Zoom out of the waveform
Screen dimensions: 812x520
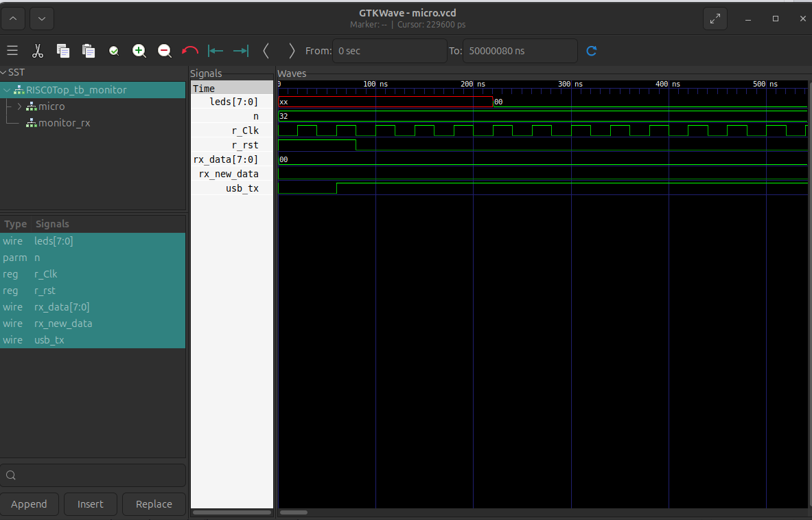164,50
